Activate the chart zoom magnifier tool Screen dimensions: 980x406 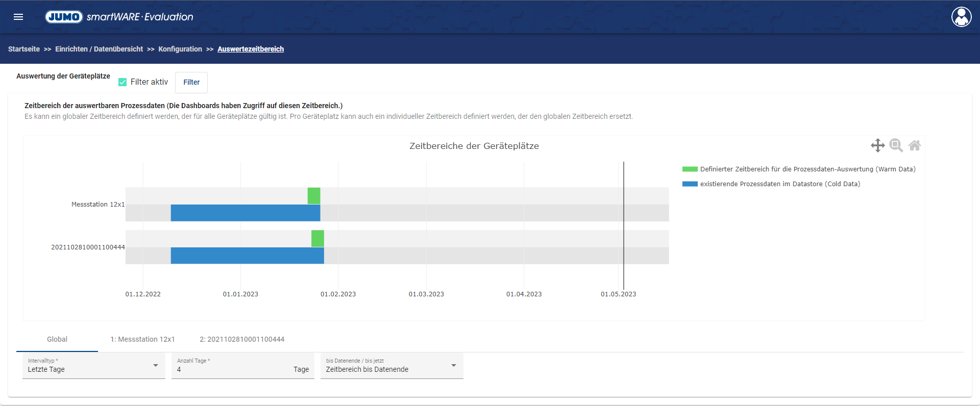click(x=896, y=145)
